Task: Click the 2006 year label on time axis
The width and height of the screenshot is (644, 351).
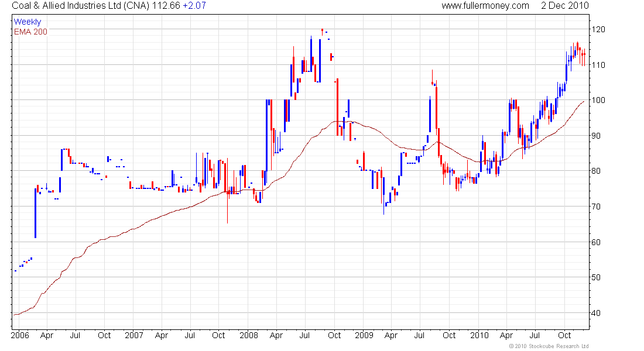Action: (20, 335)
